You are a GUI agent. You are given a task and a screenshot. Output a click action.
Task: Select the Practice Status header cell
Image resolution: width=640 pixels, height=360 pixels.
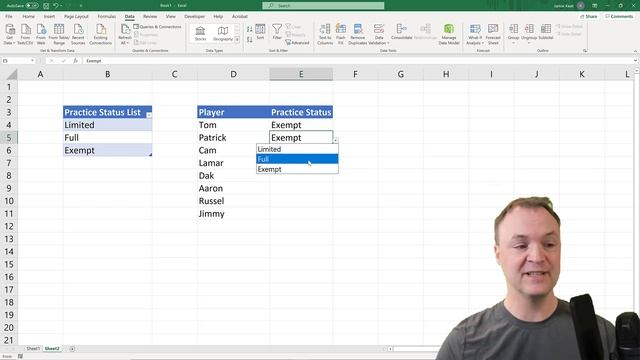[301, 112]
